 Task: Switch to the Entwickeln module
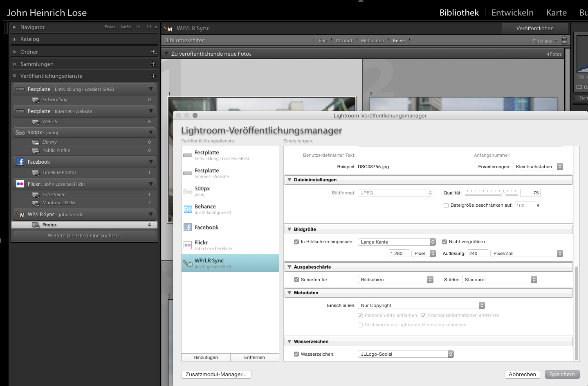click(512, 13)
